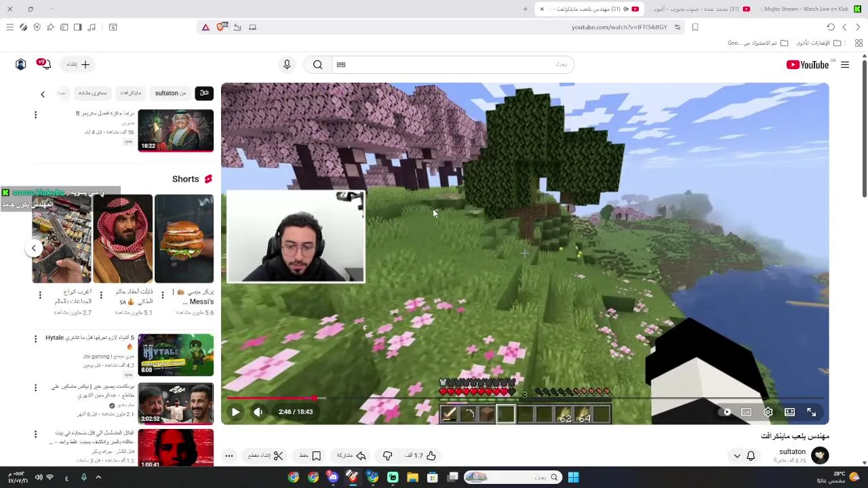Open the burger Short thumbnail

184,239
